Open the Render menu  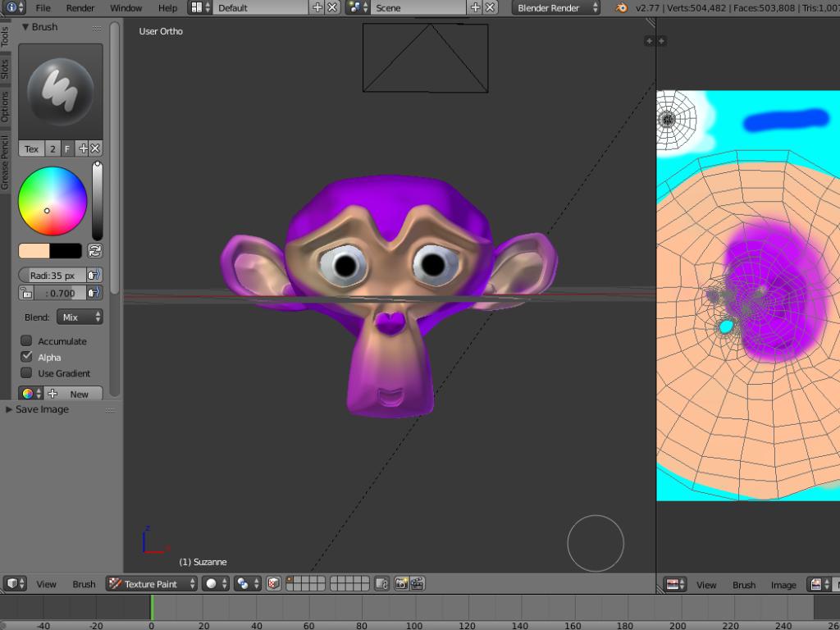[x=80, y=8]
